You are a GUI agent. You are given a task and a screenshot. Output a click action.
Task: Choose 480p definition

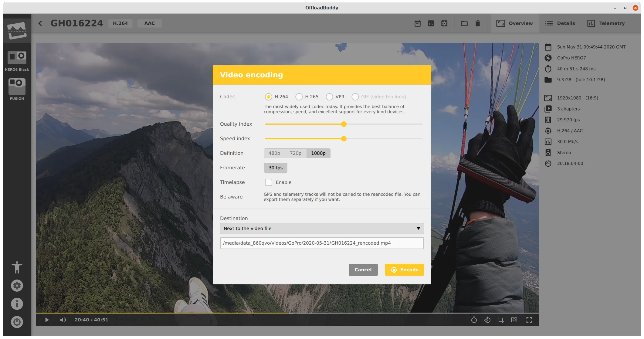tap(274, 153)
